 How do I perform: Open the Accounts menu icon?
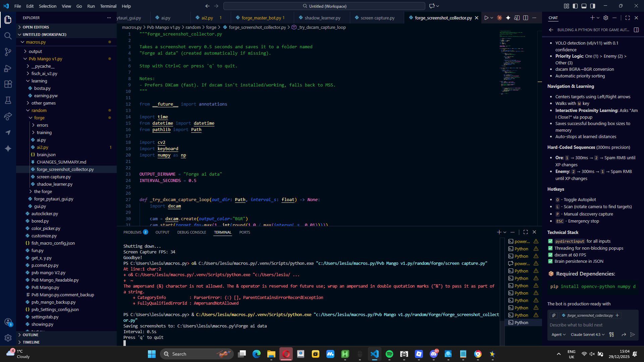tap(8, 322)
